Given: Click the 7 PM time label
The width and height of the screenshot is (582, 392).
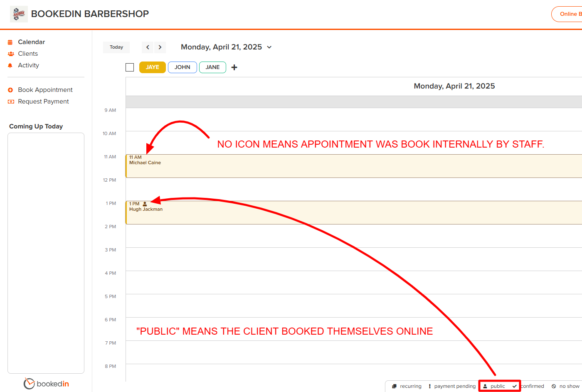Looking at the screenshot, I should 111,343.
